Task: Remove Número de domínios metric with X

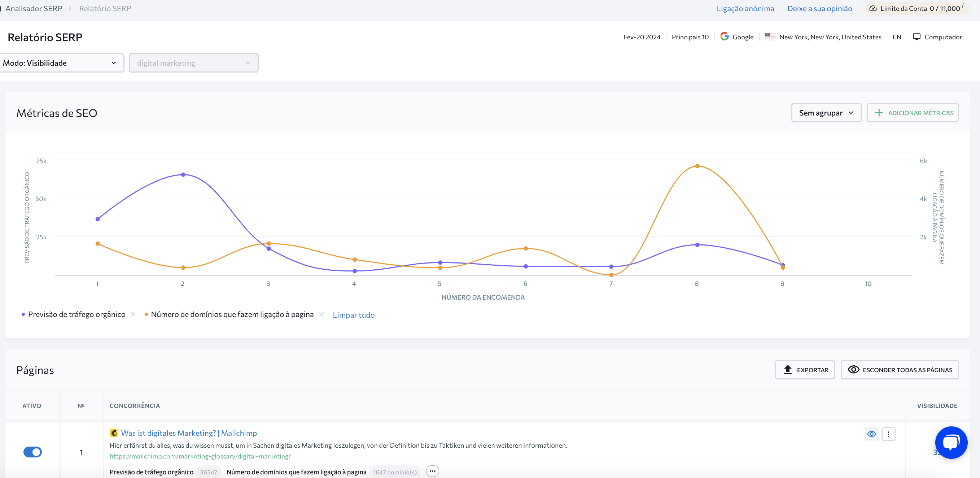Action: pyautogui.click(x=321, y=314)
